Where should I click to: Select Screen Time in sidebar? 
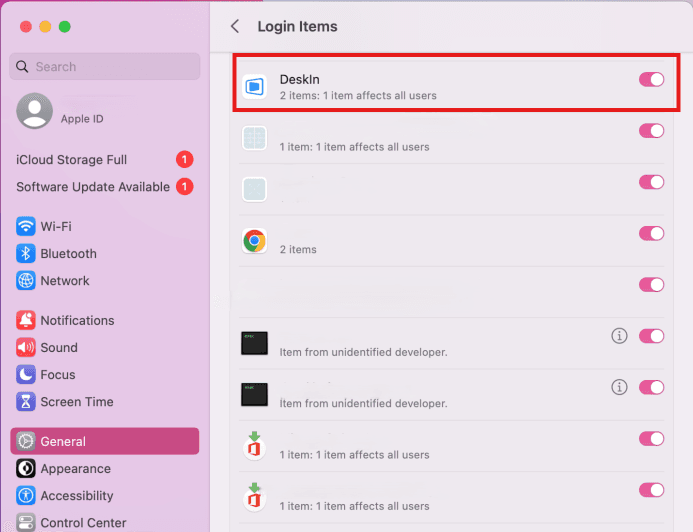tap(105, 402)
